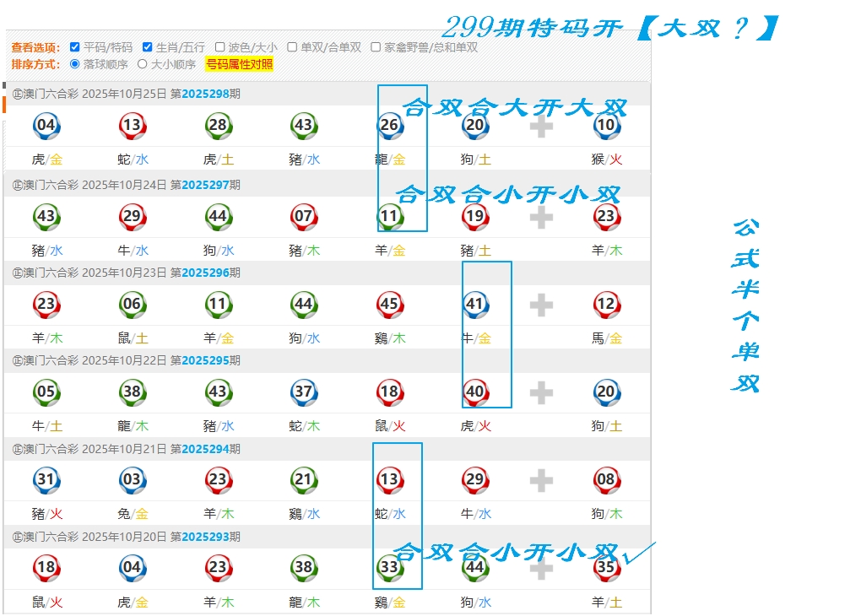Viewport: 861px width, 616px height.
Task: Enable the 家禽野兽/总和单双 checkbox
Action: (376, 47)
